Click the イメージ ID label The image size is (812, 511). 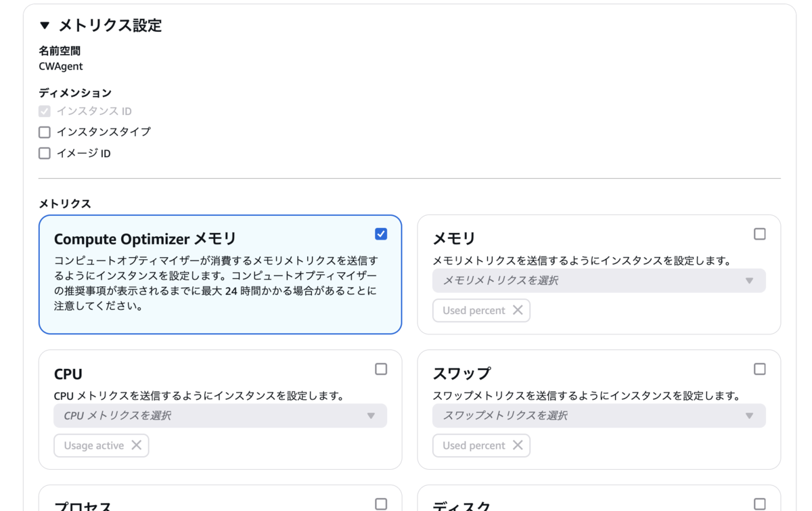(83, 154)
